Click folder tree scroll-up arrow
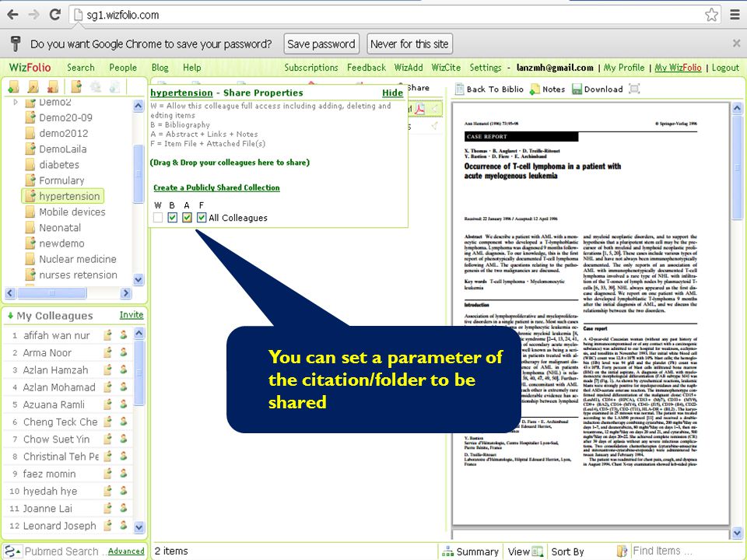This screenshot has height=560, width=747. 139,106
